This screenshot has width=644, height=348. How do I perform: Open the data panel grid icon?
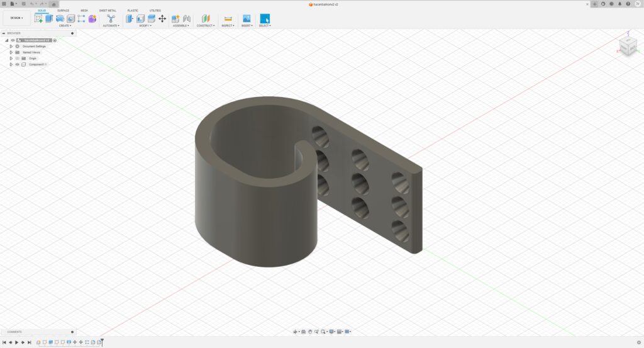(x=4, y=4)
